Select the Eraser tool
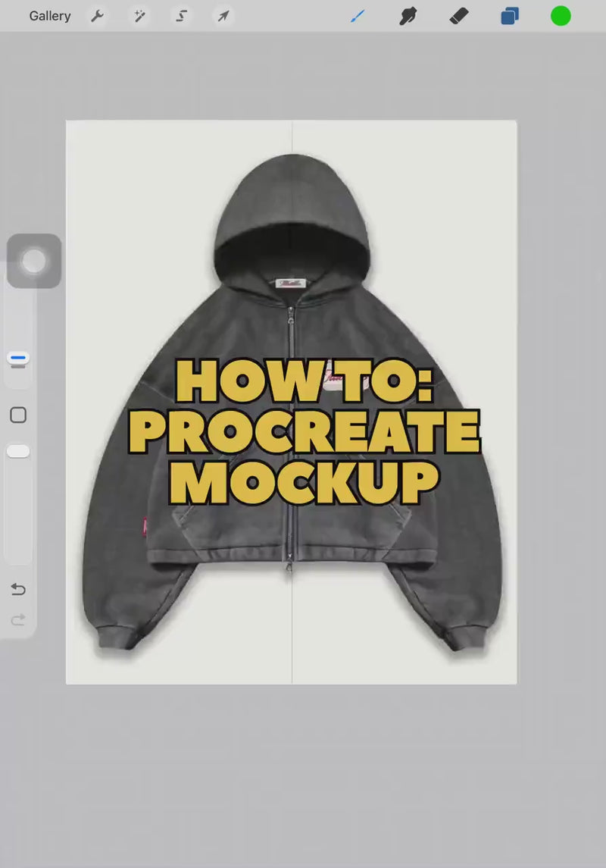 tap(459, 16)
